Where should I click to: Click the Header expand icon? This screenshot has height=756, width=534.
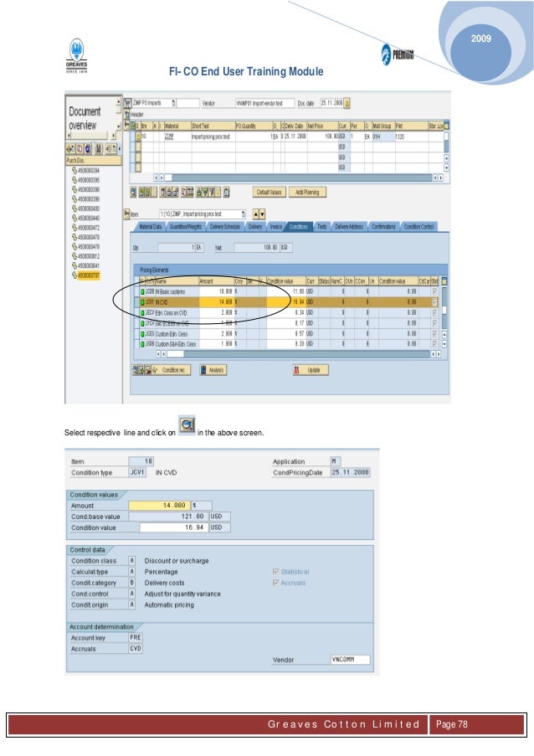tap(127, 114)
